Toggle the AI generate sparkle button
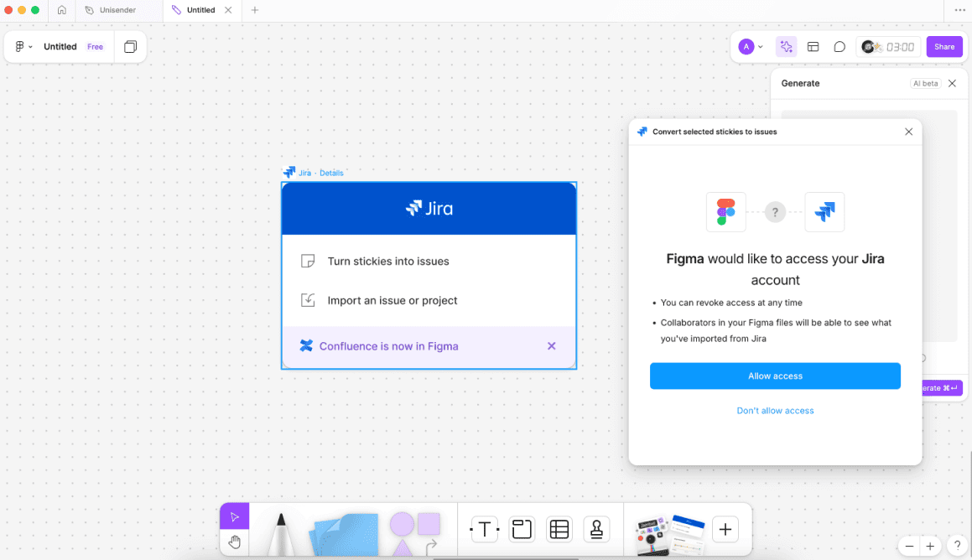The width and height of the screenshot is (972, 560). 786,46
